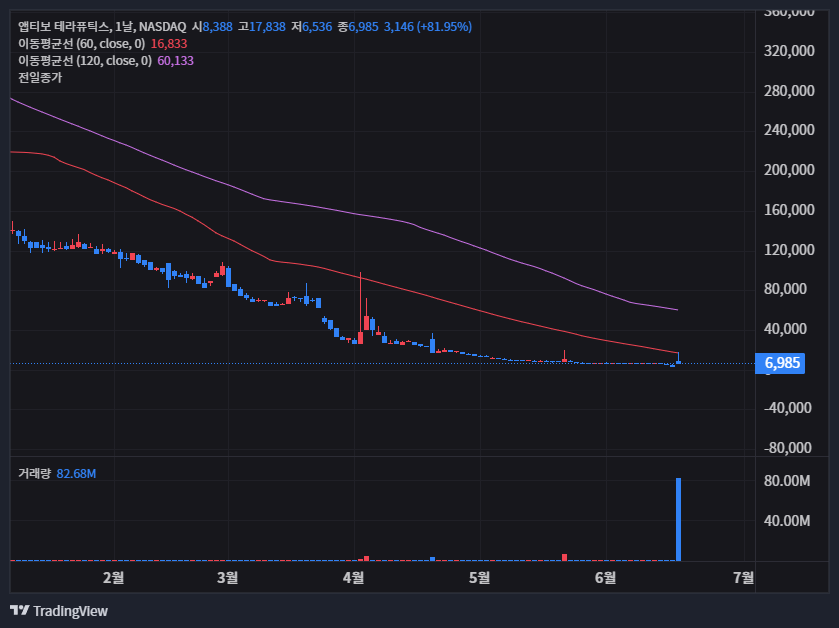Click the low price value 6,536
This screenshot has width=839, height=628.
[317, 27]
